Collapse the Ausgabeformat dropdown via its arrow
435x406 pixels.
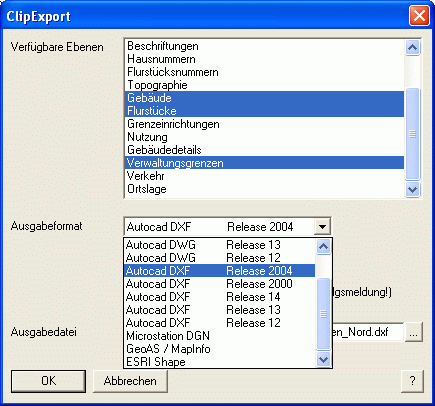click(322, 227)
